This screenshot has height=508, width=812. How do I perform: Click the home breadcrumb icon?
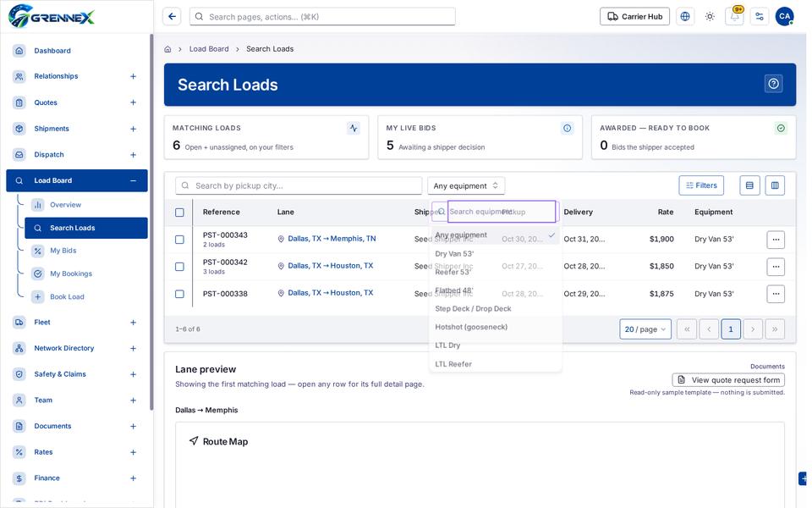click(x=167, y=49)
